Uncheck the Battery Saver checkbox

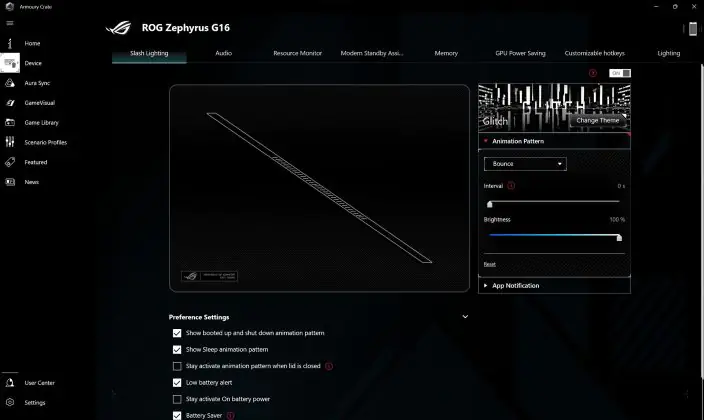click(x=177, y=416)
